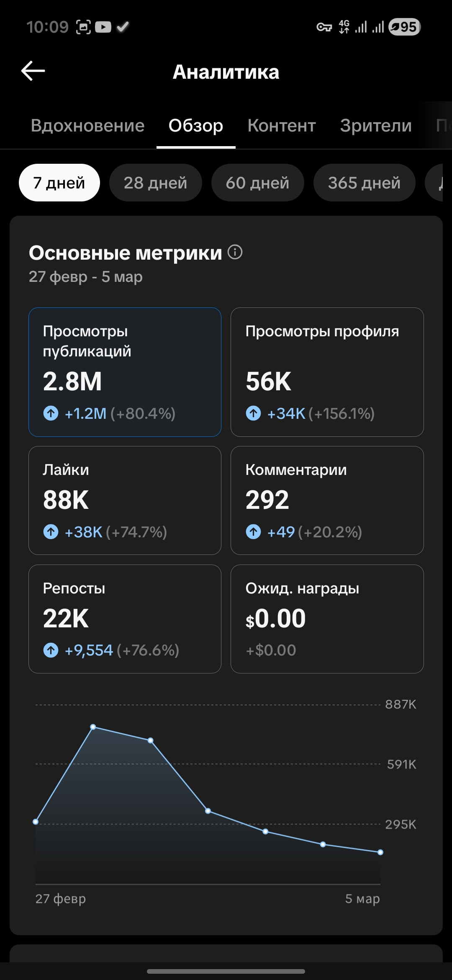Tap up-arrow icon in Лайки card

[x=51, y=532]
